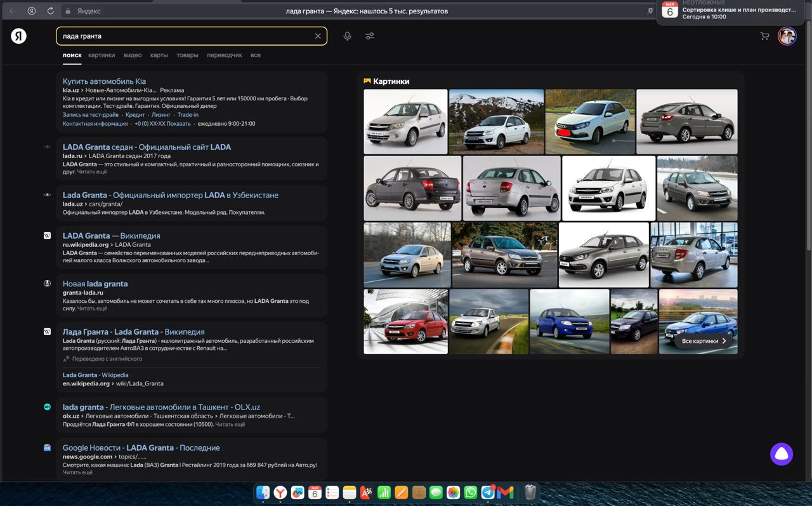Expand "Читать ещё" under granta-lada.ru snippet
This screenshot has width=812, height=506.
pyautogui.click(x=92, y=309)
